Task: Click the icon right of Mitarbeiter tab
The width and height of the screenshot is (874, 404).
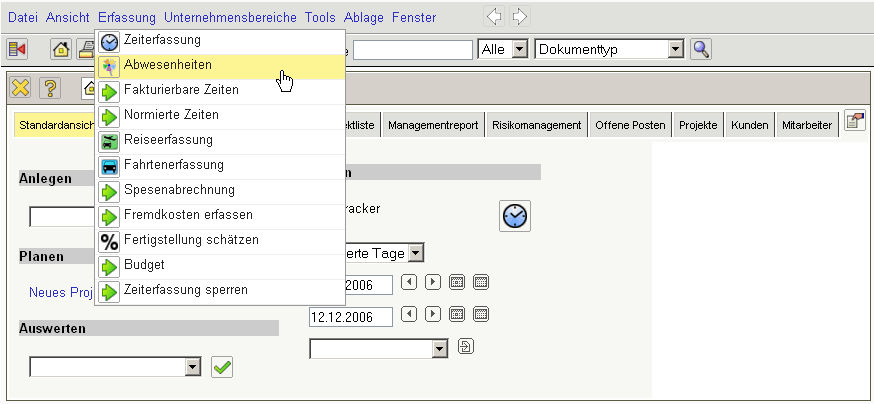Action: 855,122
